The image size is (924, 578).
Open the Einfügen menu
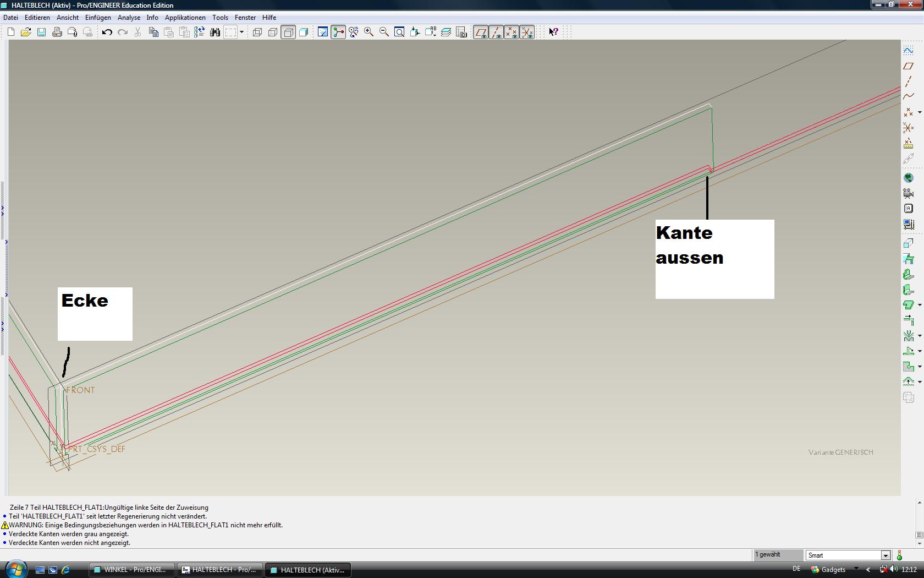click(98, 18)
